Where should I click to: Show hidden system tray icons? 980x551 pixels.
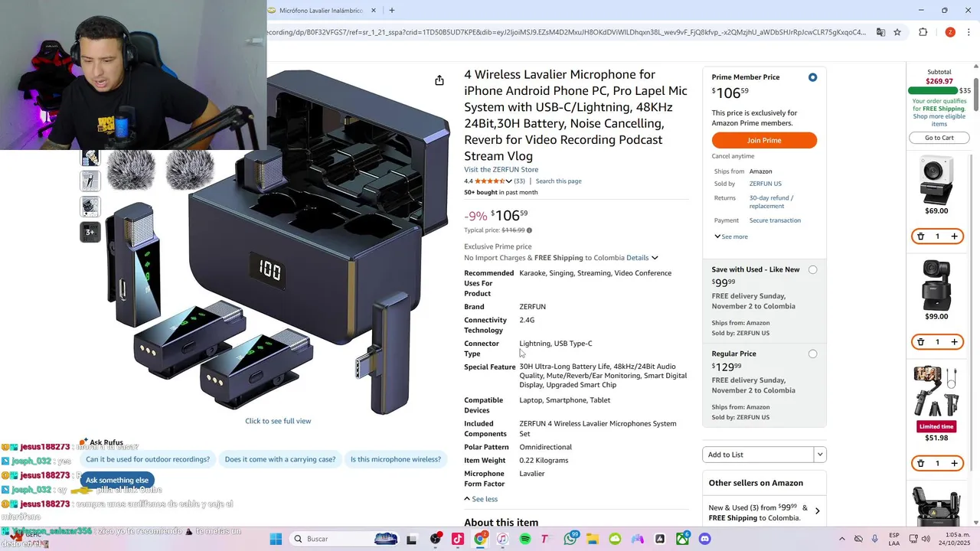point(842,539)
